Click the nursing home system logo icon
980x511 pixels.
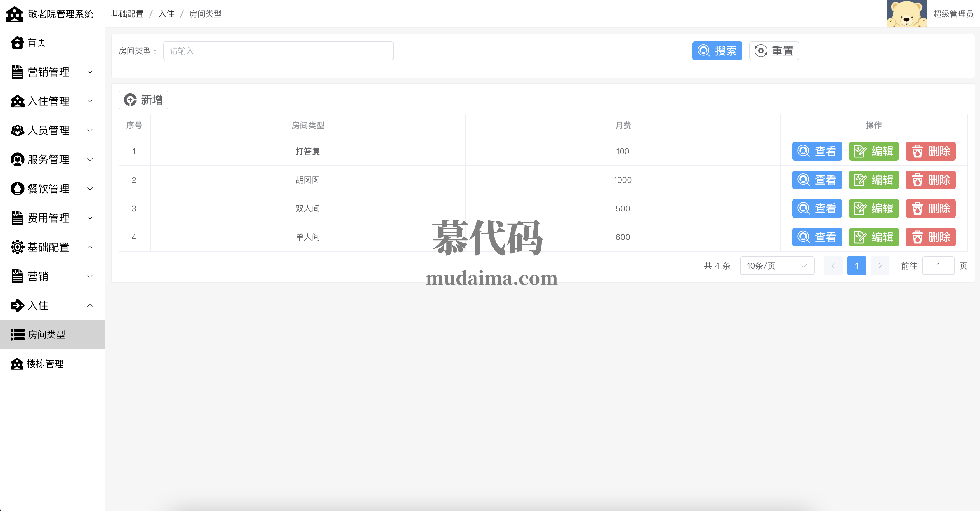(15, 14)
